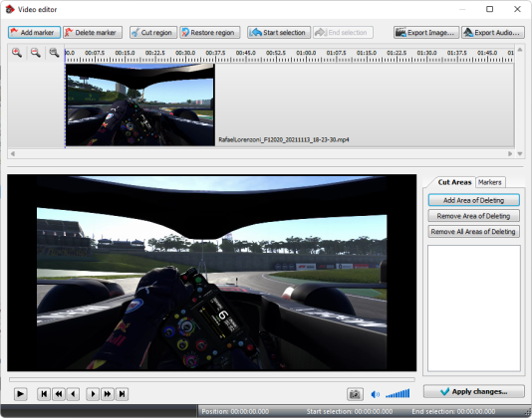The height and width of the screenshot is (418, 532).
Task: Step back one frame
Action: point(74,394)
